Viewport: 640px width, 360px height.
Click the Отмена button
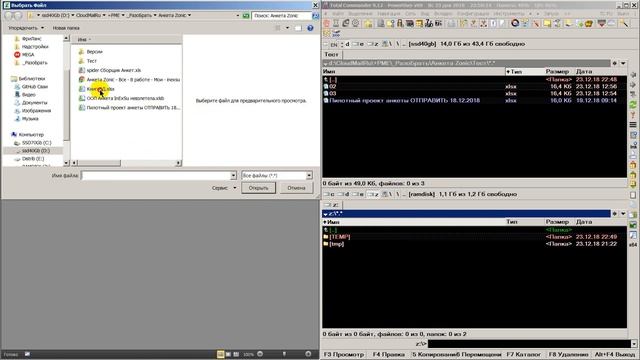[x=296, y=188]
